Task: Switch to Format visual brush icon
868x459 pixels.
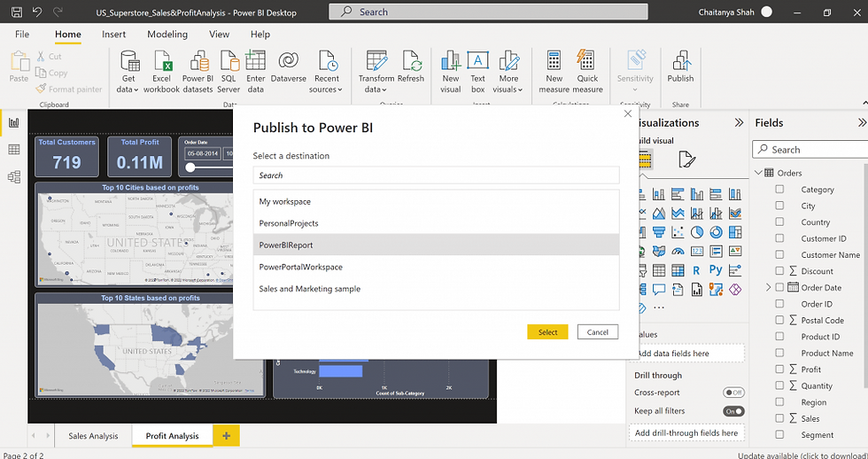Action: click(686, 159)
